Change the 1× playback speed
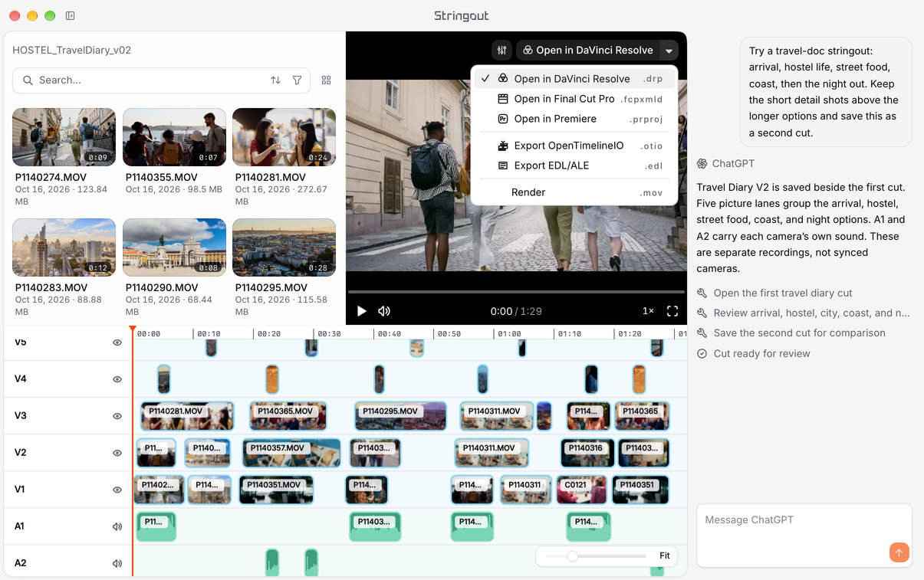The image size is (924, 580). pyautogui.click(x=648, y=311)
